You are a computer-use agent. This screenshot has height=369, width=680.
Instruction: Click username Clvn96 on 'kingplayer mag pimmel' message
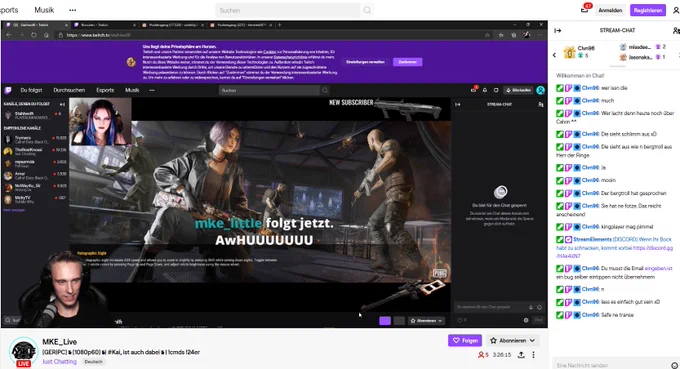590,227
